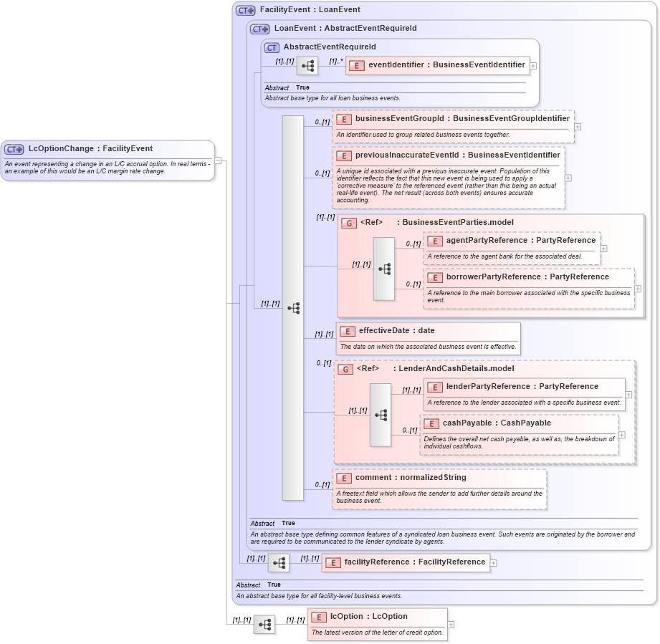Click the CT icon of AbstractEventRequireId
The height and width of the screenshot is (644, 660).
(270, 47)
